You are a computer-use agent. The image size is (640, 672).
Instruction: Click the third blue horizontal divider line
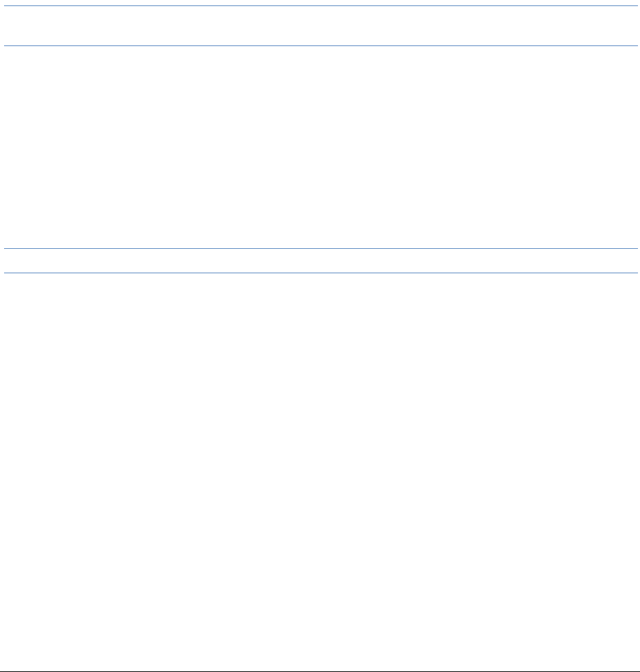(x=321, y=248)
